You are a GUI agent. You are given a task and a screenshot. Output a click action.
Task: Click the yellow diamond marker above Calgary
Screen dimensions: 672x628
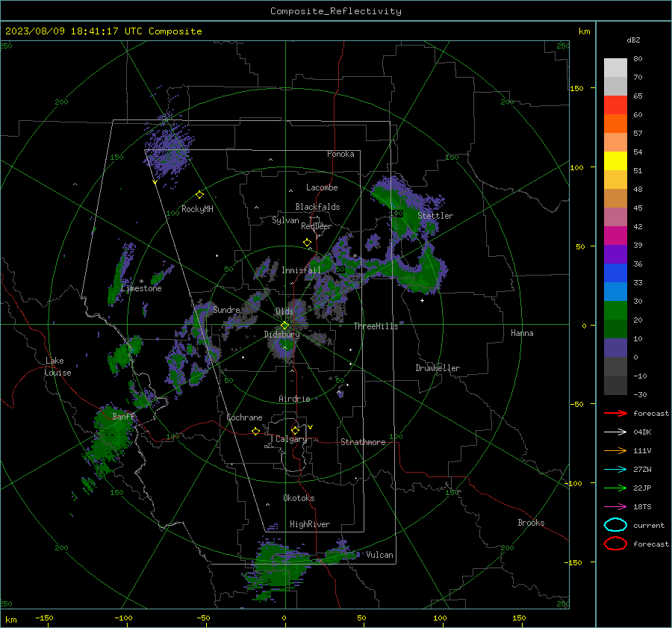click(295, 430)
